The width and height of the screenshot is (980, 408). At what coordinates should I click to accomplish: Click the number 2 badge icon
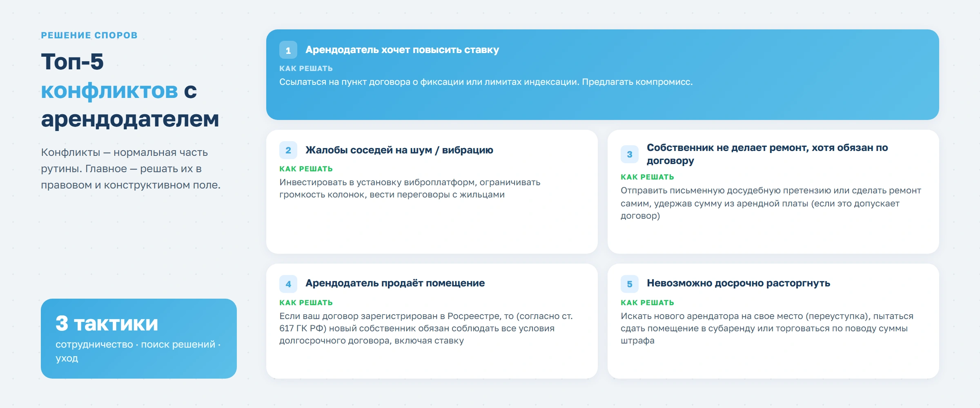pos(289,150)
